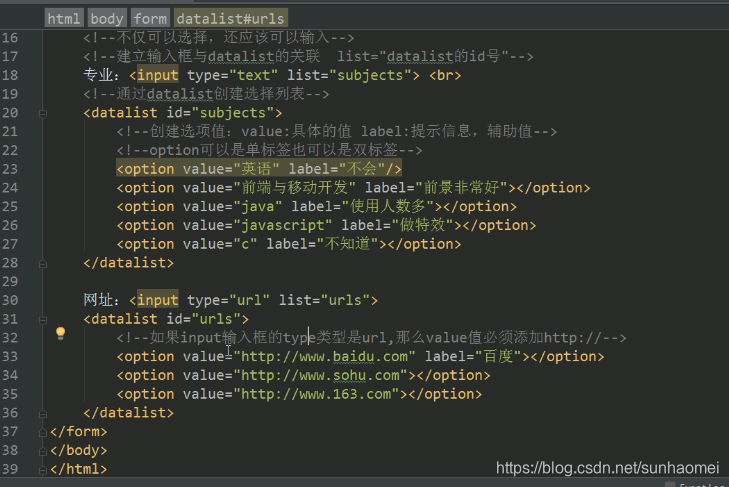Collapse the datalist urls block at line 31
Viewport: 729px width, 487px height.
43,320
